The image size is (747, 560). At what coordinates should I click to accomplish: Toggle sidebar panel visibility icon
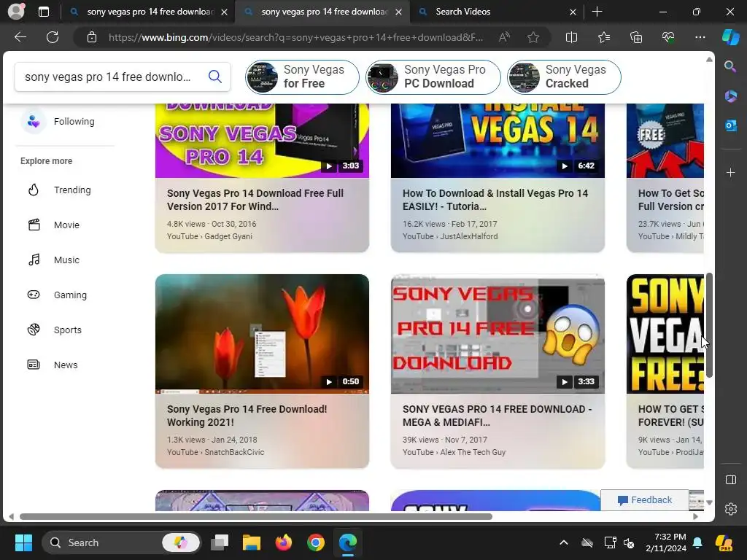[x=730, y=480]
